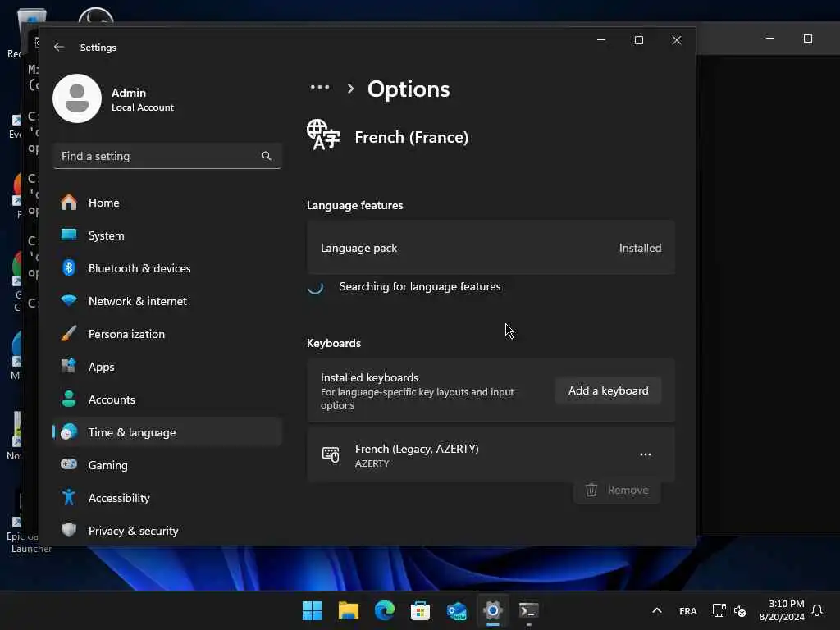Screen dimensions: 840x630
Task: Click the French (Legacy, AZERTY) keyboard icon
Action: 331,454
